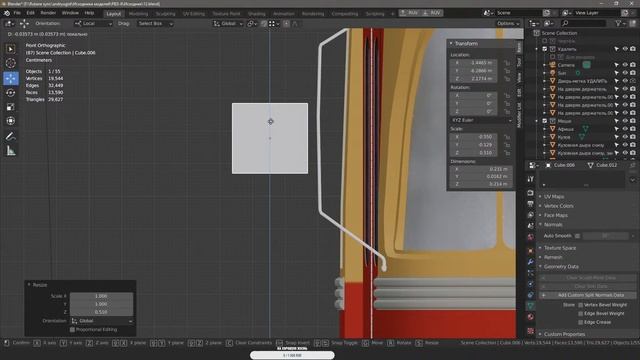Select the Rotate tool in left toolbar

[11, 93]
